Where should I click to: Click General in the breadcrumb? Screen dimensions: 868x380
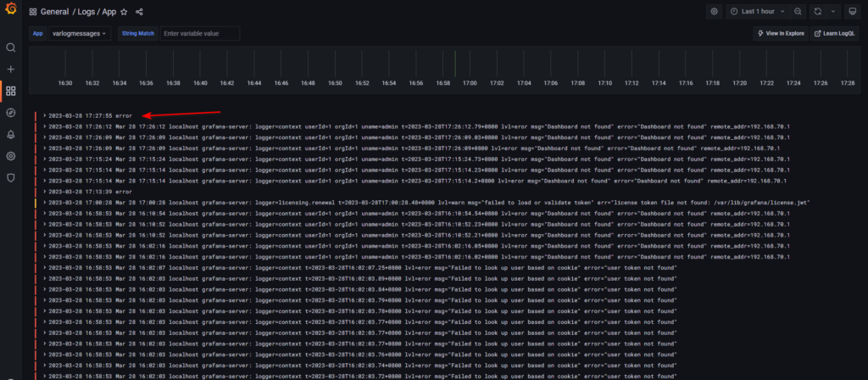pyautogui.click(x=58, y=13)
